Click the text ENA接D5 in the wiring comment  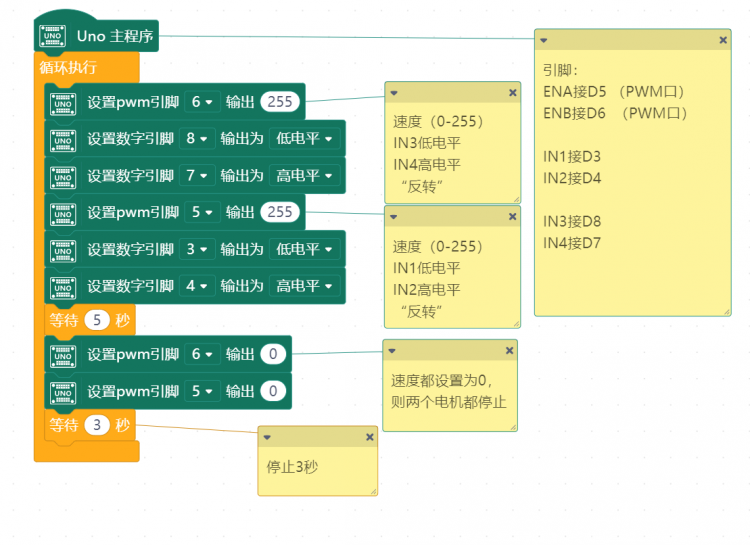pyautogui.click(x=574, y=91)
